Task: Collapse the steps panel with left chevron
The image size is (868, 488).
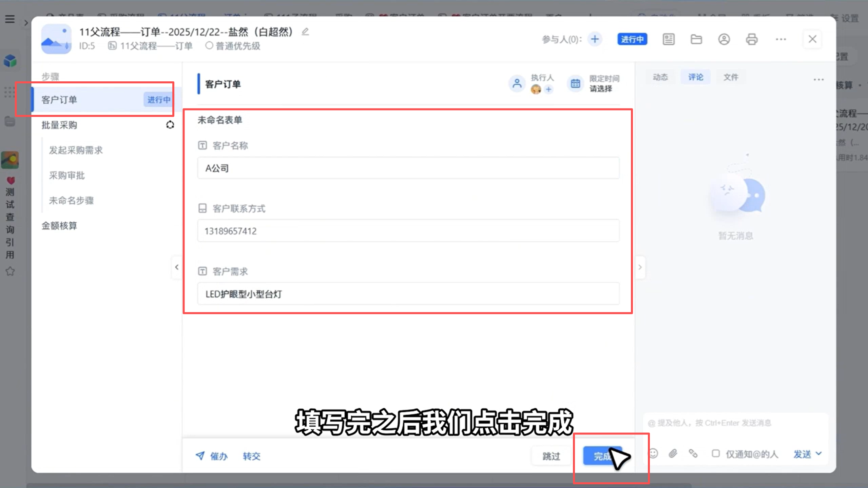Action: [x=177, y=267]
